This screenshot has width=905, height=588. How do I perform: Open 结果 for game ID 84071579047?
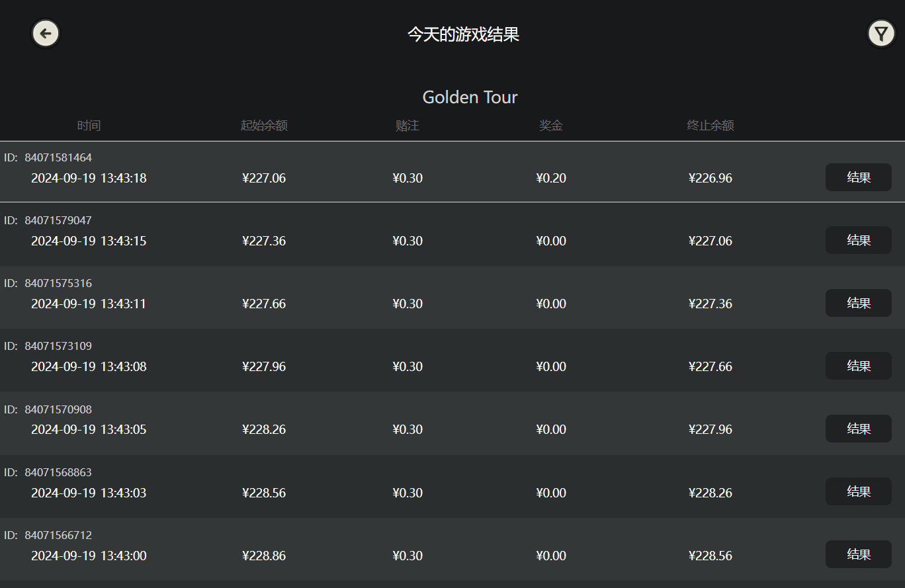click(x=858, y=240)
